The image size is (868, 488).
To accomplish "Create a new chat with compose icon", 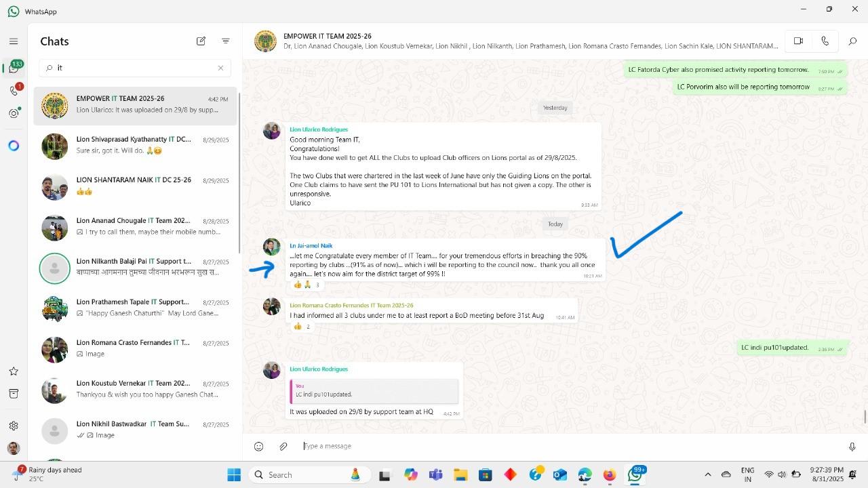I will click(201, 41).
